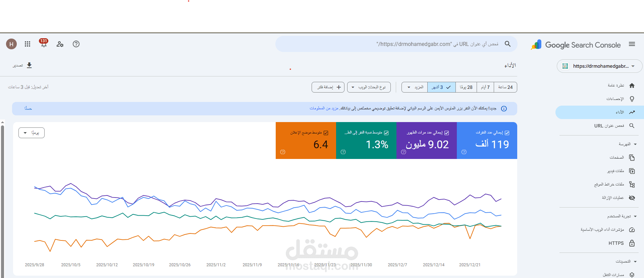644x278 pixels.
Task: Toggle the total clicks checkbox
Action: click(507, 133)
